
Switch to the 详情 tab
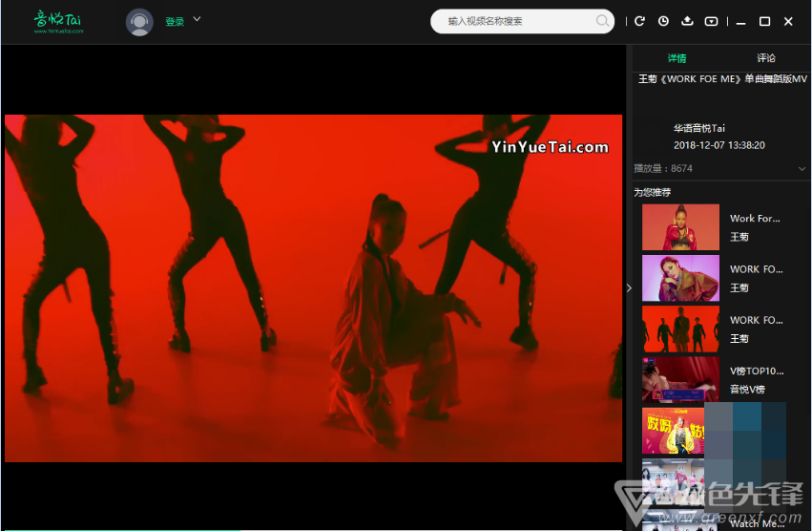[x=677, y=58]
